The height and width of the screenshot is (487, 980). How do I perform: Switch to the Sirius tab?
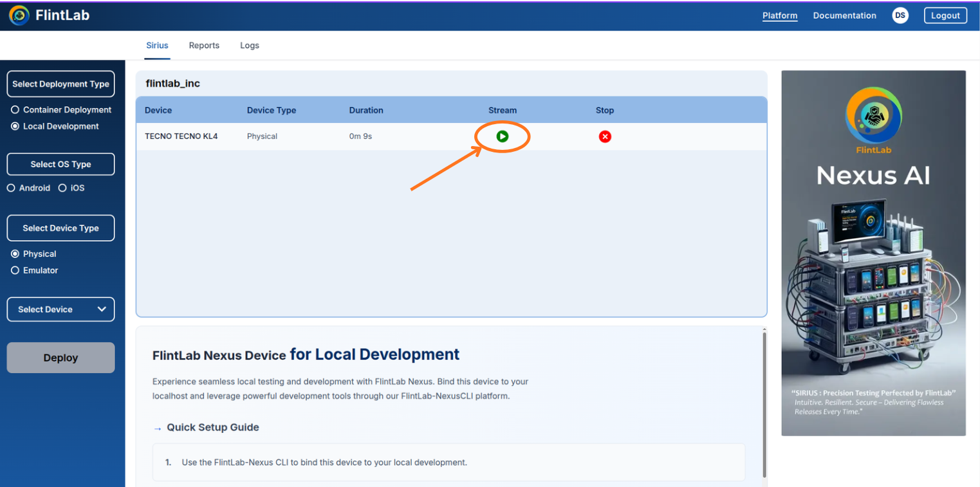pos(157,46)
